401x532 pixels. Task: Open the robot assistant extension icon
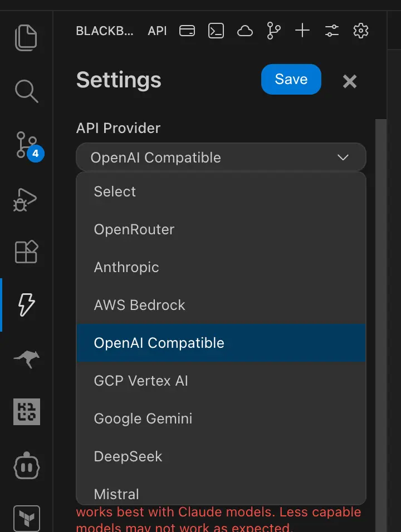click(26, 466)
